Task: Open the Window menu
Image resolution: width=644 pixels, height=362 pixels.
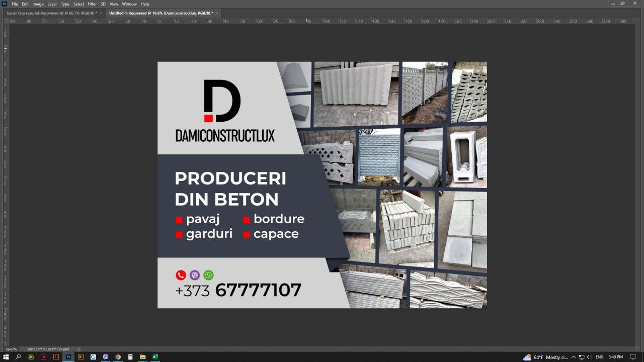Action: [x=129, y=4]
